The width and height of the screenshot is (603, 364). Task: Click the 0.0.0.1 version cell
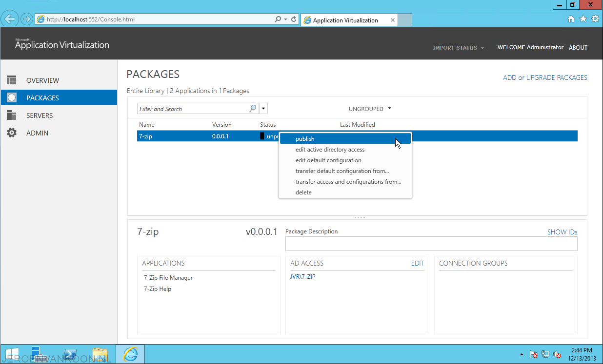click(x=220, y=136)
